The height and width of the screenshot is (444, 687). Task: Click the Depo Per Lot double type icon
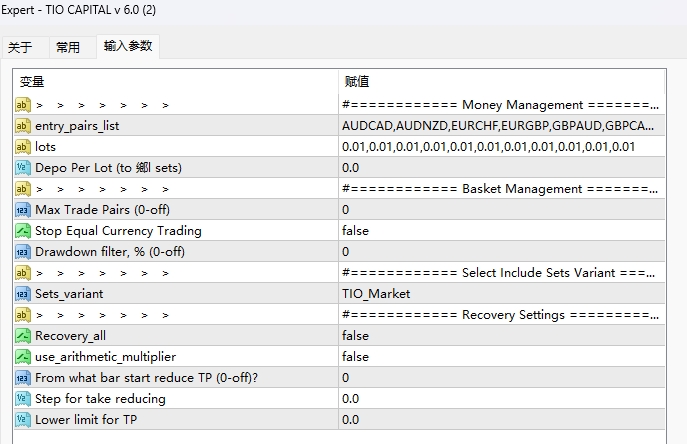(x=22, y=168)
